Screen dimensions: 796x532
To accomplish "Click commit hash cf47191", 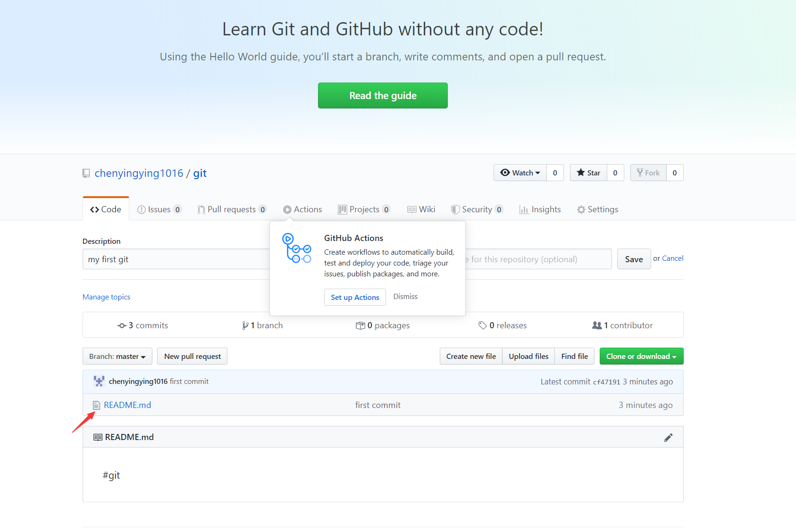I will click(x=606, y=382).
